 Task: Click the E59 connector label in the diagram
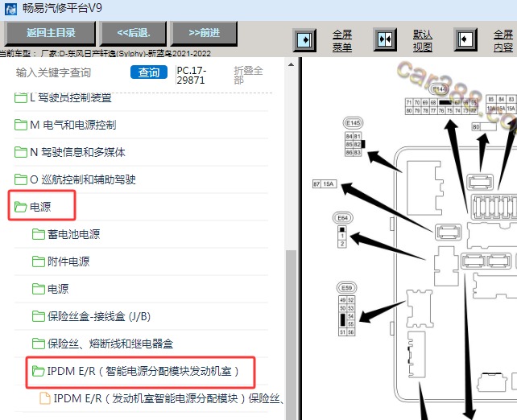pyautogui.click(x=346, y=287)
